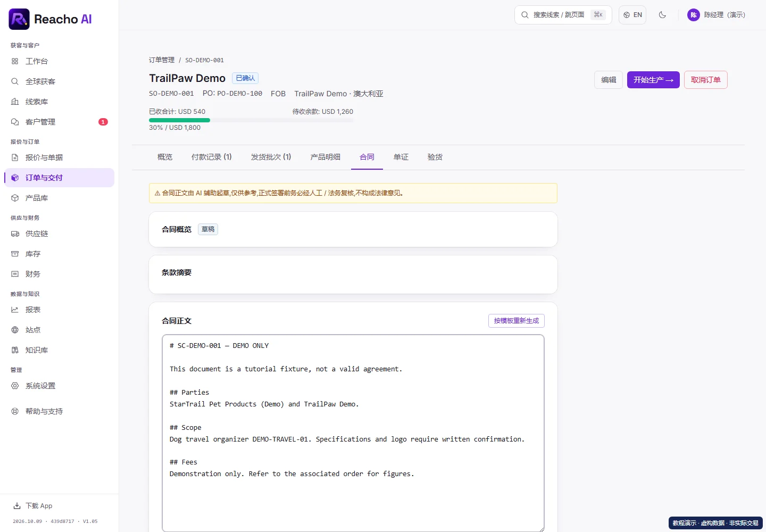The image size is (766, 532).
Task: Click the 订单与交付 box icon
Action: [15, 178]
